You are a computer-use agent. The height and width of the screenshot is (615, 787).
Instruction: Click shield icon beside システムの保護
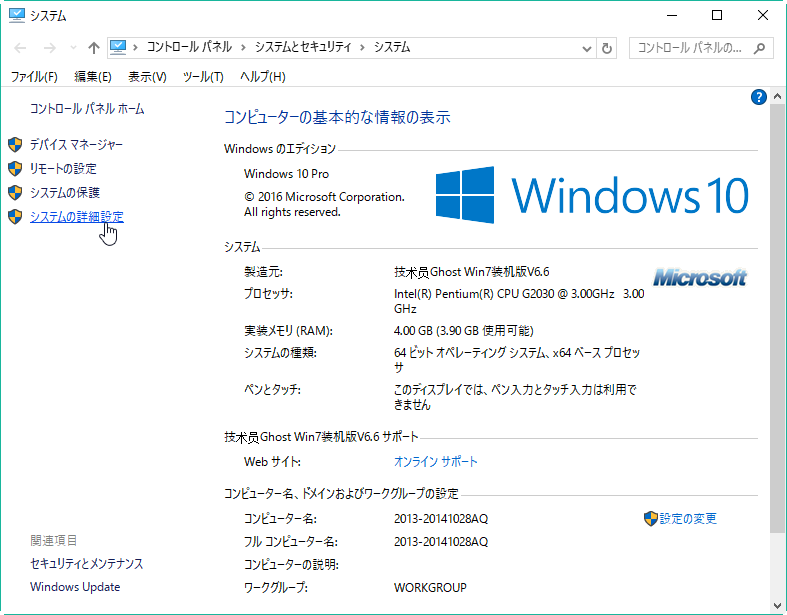tap(15, 193)
